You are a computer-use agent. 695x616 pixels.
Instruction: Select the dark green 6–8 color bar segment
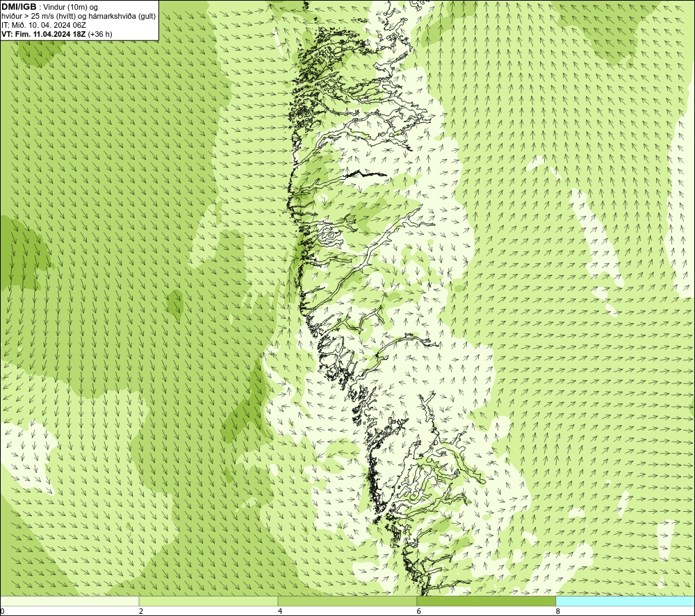pos(486,601)
